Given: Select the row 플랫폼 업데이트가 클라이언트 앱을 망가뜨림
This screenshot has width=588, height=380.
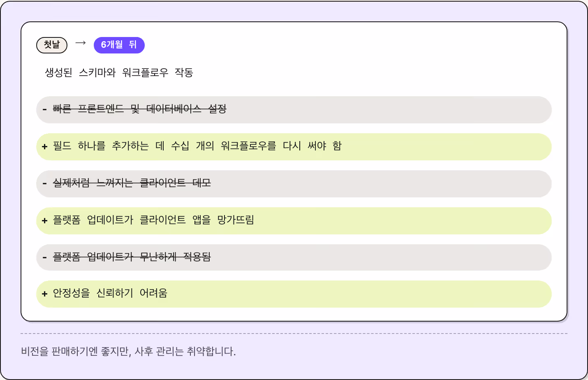Looking at the screenshot, I should click(x=294, y=221).
